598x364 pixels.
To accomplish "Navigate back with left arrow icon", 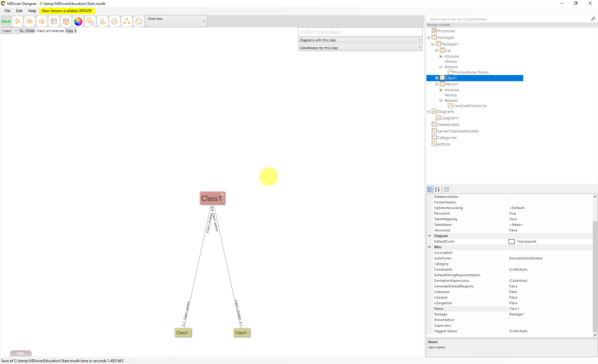I will click(x=30, y=21).
